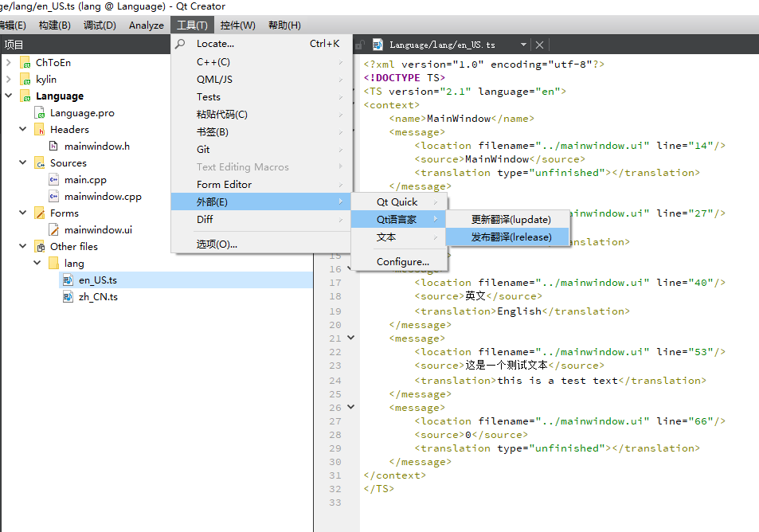Choose Locate... from the Tools menu
The width and height of the screenshot is (759, 532).
tap(261, 44)
